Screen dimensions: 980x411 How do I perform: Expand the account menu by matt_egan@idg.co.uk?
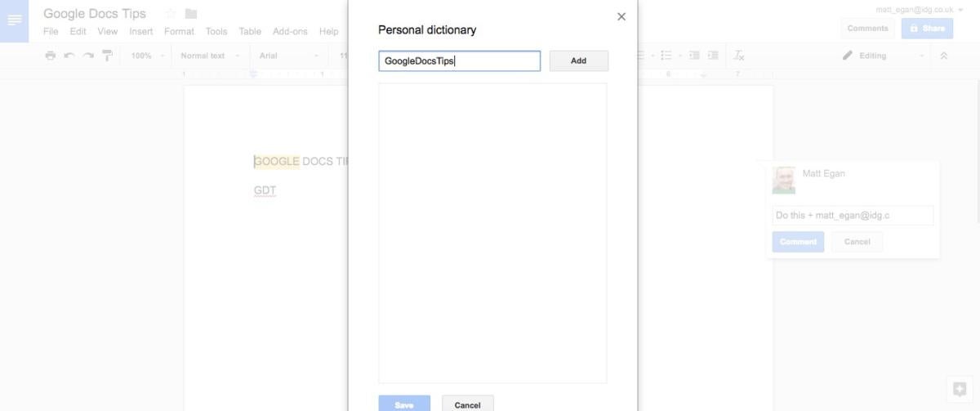[x=961, y=10]
